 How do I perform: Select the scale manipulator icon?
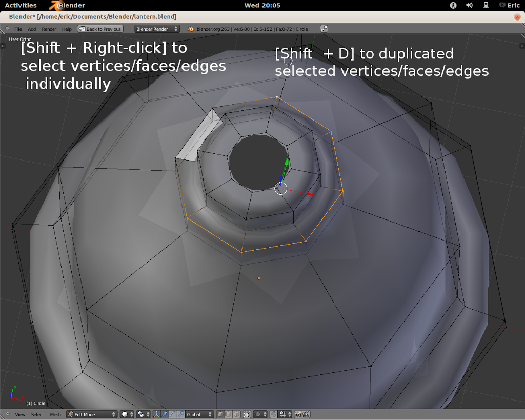coord(180,414)
